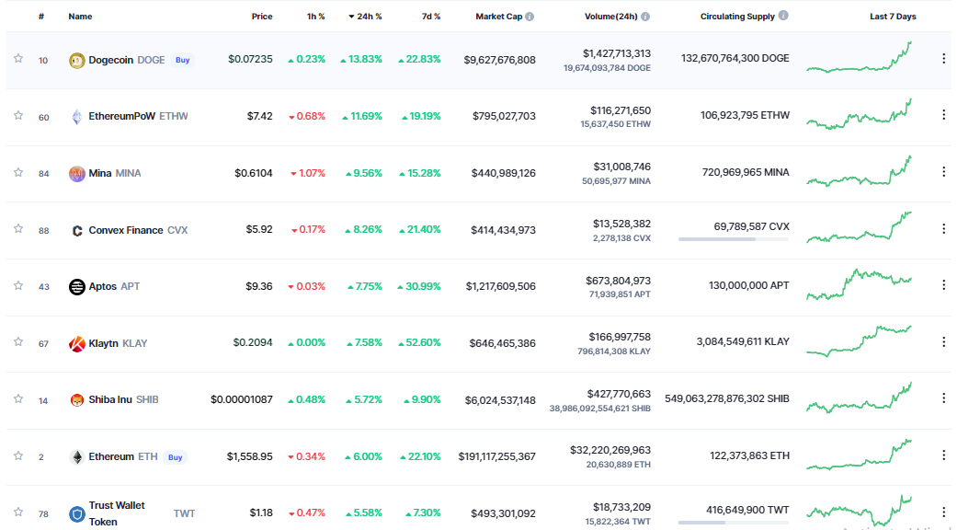This screenshot has height=530, width=980.
Task: Click the Shiba Inu logo icon
Action: click(77, 400)
